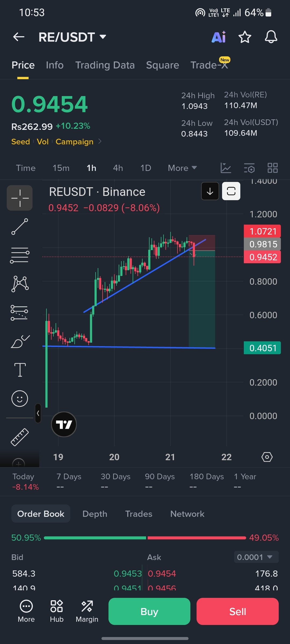Select the 4h timeframe
This screenshot has height=644, width=290.
click(118, 168)
